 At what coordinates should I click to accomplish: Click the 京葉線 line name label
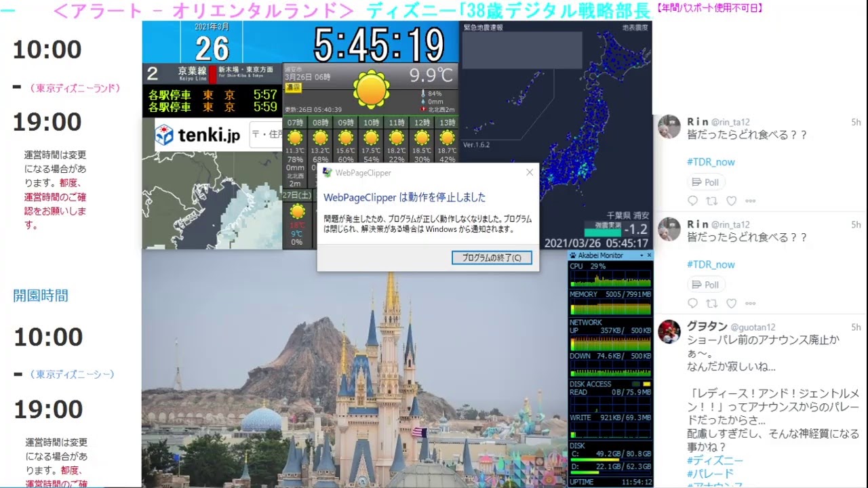coord(192,70)
